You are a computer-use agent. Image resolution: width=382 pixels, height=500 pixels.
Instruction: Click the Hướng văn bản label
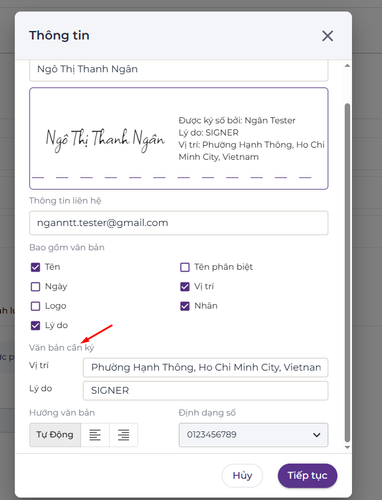pos(62,413)
